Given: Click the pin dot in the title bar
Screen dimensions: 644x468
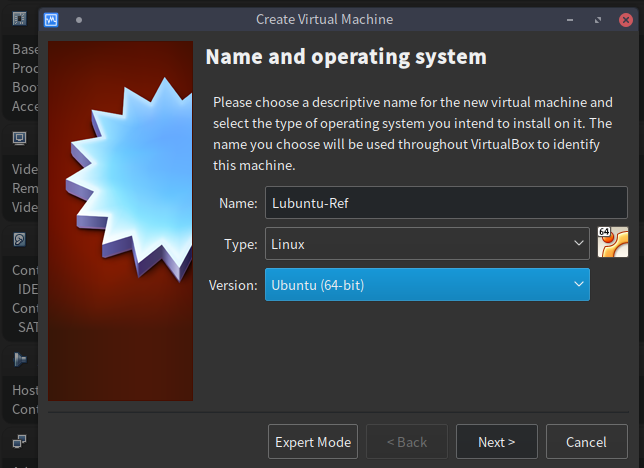Looking at the screenshot, I should [79, 19].
